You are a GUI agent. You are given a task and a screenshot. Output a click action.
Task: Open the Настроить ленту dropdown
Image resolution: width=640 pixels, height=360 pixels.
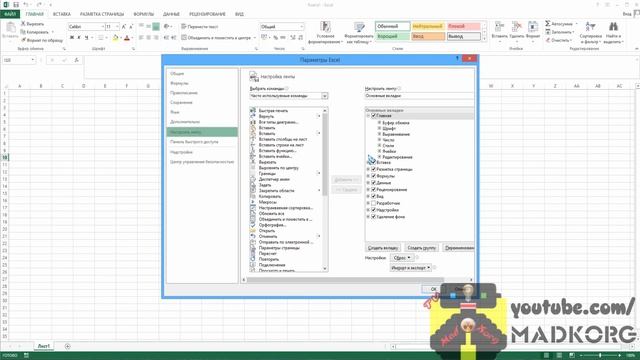[419, 96]
